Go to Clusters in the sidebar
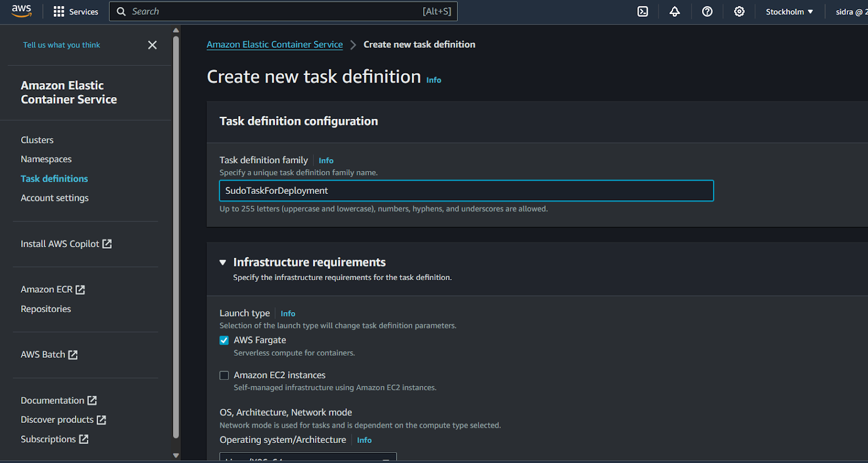Screen dimensions: 868x463 click(x=37, y=140)
